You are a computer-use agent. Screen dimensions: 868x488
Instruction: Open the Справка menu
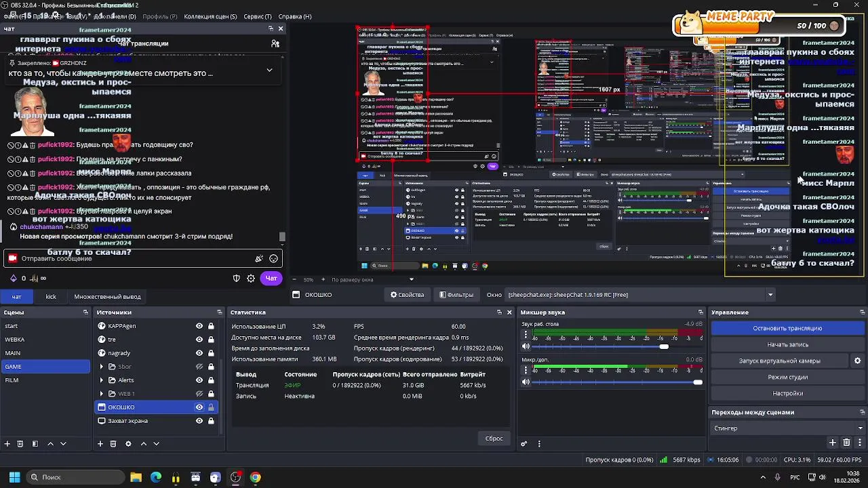coord(295,16)
